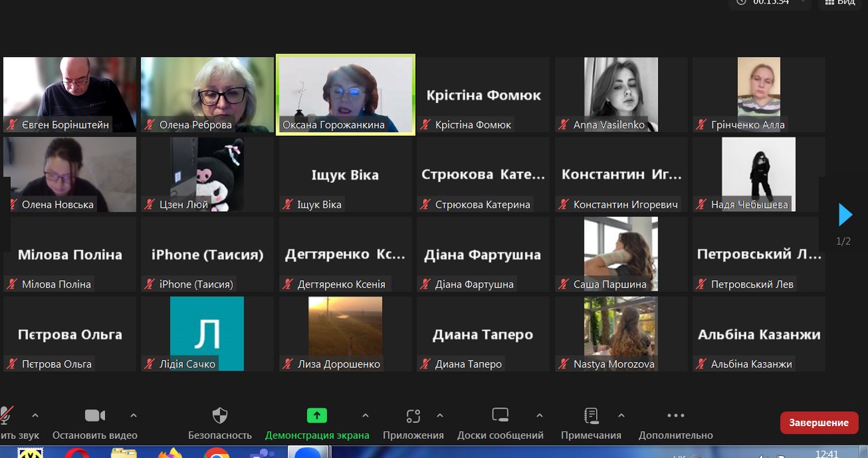Image resolution: width=868 pixels, height=458 pixels.
Task: Toggle the microphone mute button
Action: tap(7, 415)
